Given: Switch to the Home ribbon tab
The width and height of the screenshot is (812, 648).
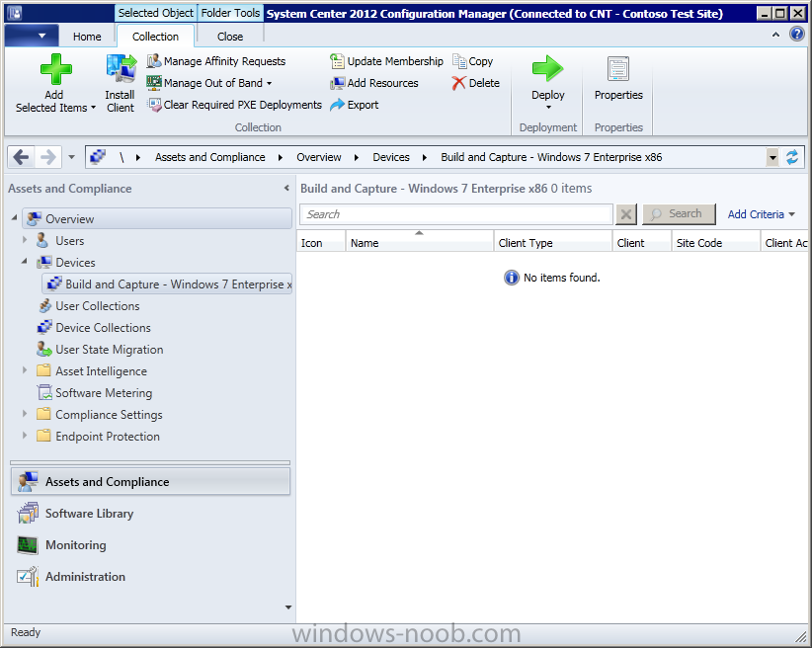Looking at the screenshot, I should 87,37.
